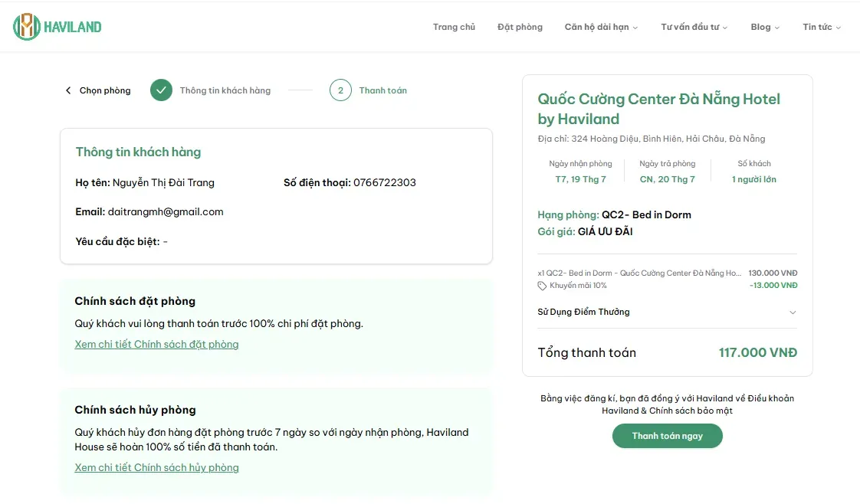
Task: Click the x1 QC2- Bed in Dorm line item
Action: click(x=639, y=273)
